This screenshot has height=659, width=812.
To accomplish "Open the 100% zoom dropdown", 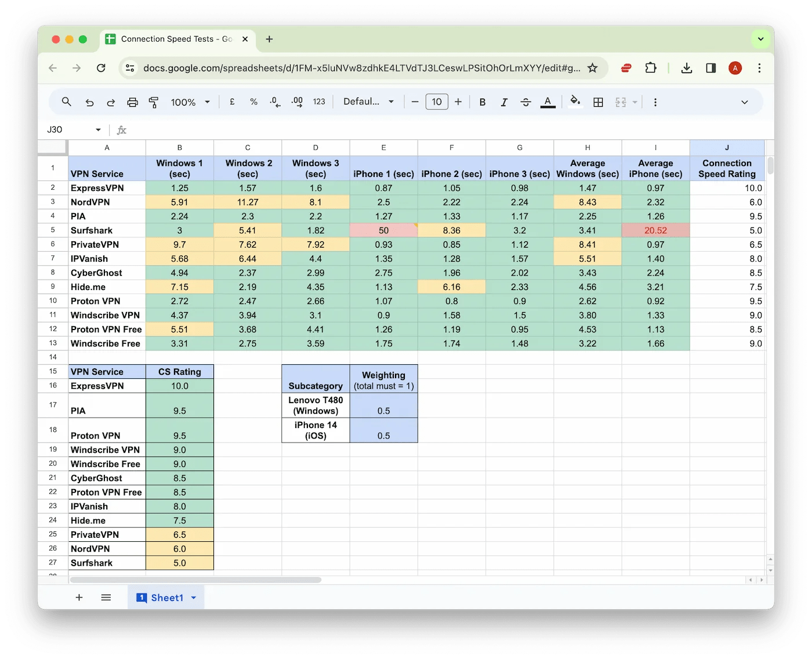I will [190, 102].
